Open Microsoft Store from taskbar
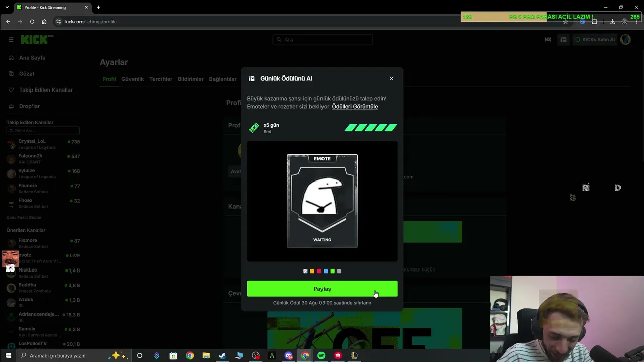Viewport: 644px width, 362px height. point(173,356)
